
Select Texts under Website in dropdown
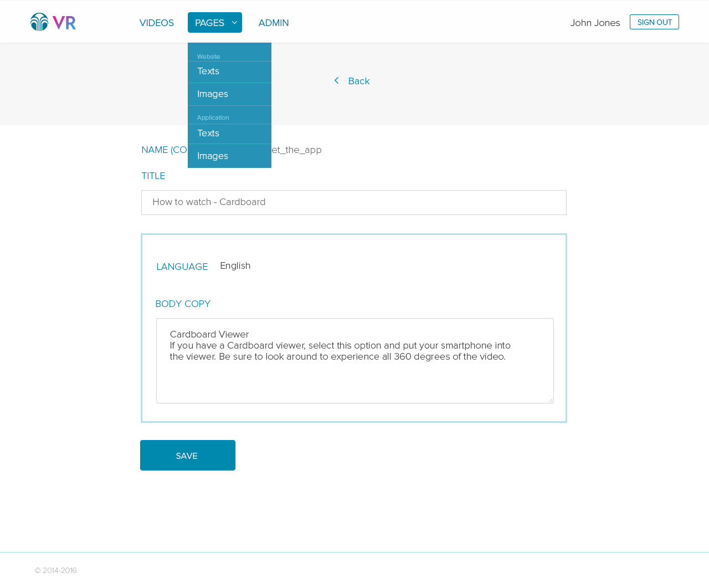click(208, 71)
